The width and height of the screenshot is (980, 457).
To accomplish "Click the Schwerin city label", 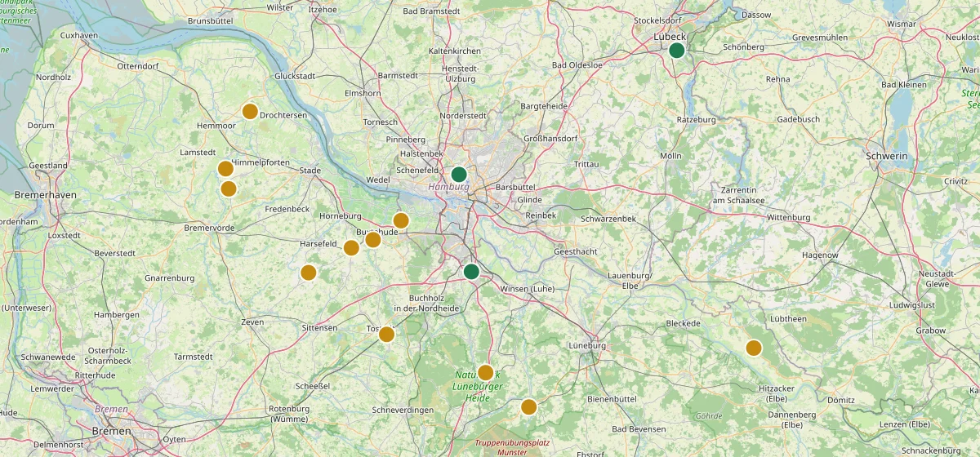I will (886, 155).
